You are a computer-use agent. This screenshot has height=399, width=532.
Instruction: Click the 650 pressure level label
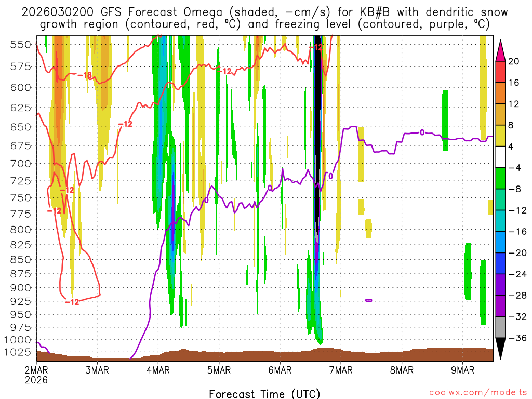[x=20, y=127]
